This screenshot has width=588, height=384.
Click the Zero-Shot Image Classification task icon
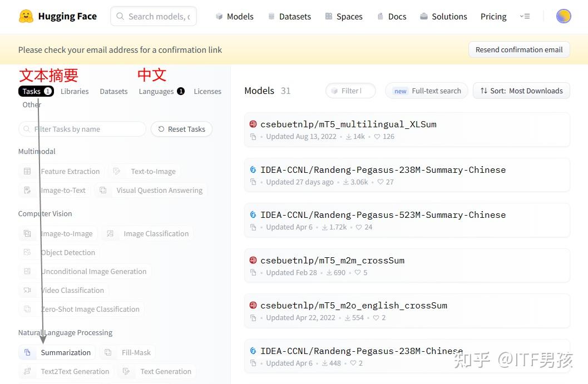27,309
